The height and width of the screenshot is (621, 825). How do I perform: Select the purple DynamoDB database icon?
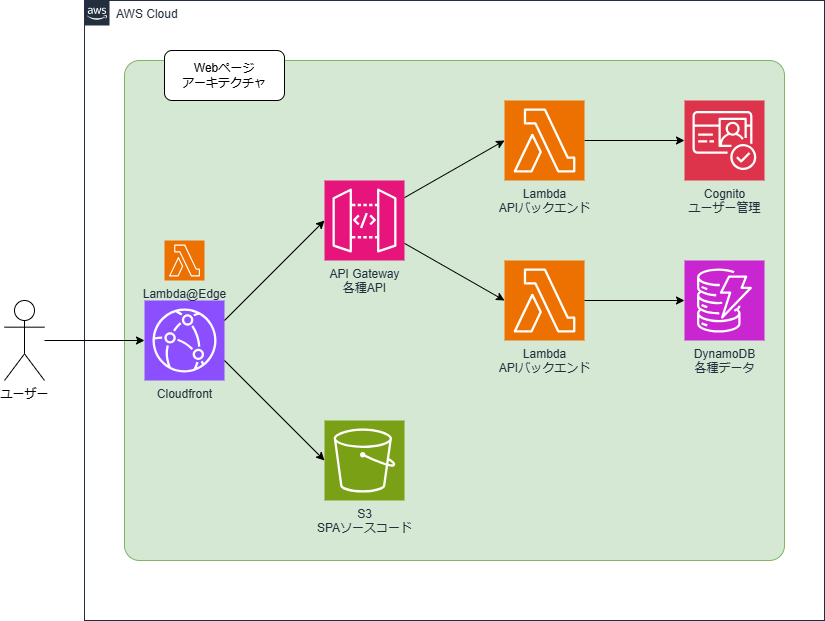coord(724,300)
